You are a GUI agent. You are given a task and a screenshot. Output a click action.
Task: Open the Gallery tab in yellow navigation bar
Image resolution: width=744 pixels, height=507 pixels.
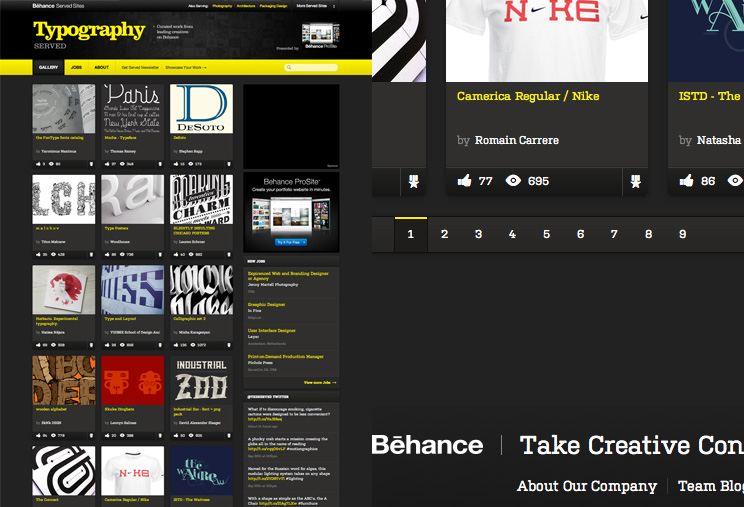[x=48, y=67]
